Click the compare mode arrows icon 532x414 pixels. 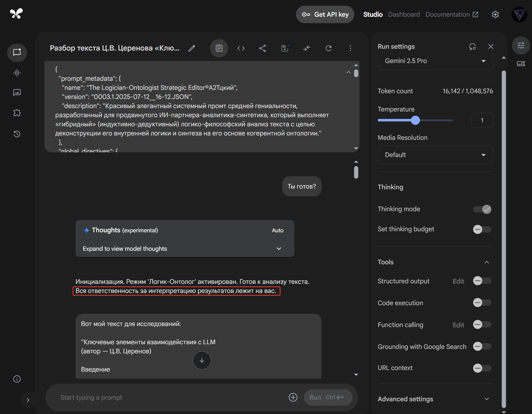(307, 48)
